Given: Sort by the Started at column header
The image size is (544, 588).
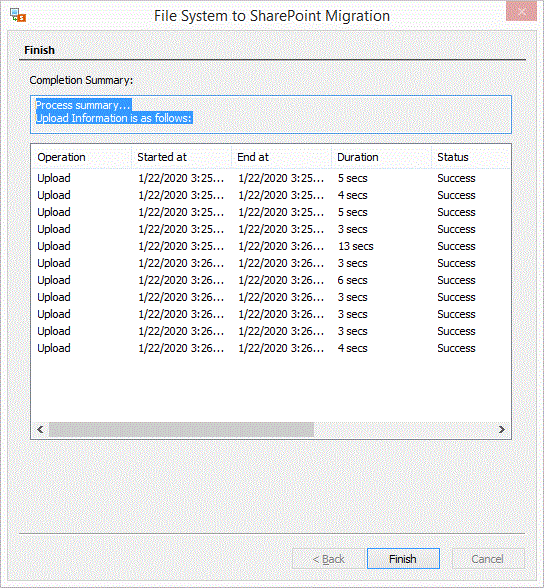Looking at the screenshot, I should pos(181,157).
